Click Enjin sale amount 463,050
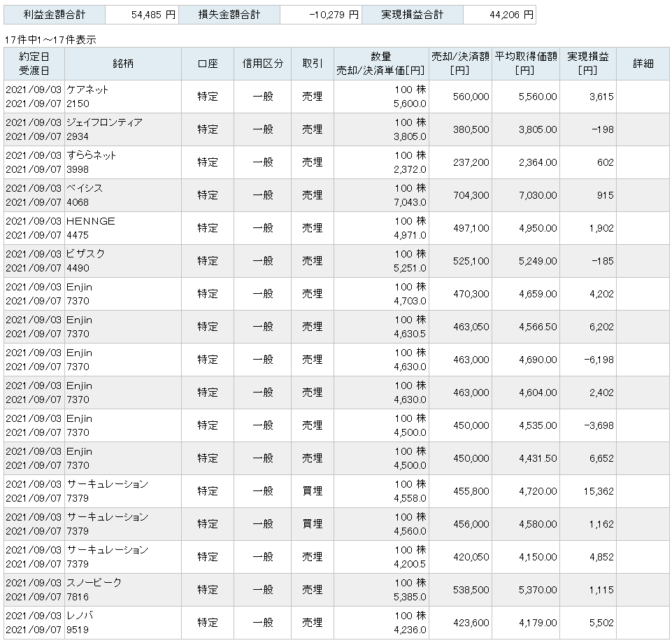The image size is (672, 643). coord(471,327)
